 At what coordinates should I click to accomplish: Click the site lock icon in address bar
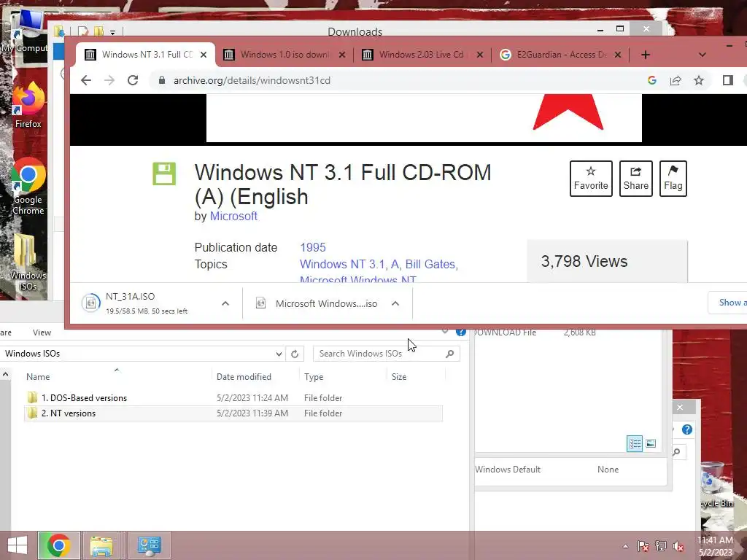point(162,80)
